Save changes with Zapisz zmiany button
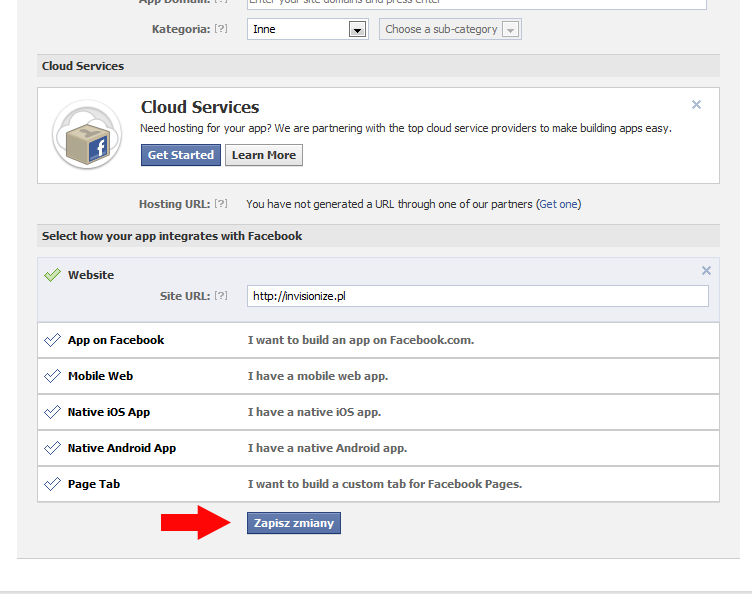This screenshot has width=752, height=594. click(x=294, y=523)
